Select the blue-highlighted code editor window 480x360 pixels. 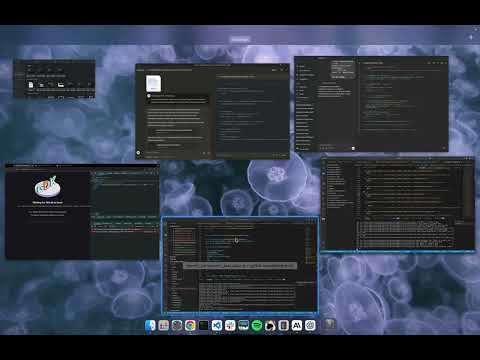[240, 265]
